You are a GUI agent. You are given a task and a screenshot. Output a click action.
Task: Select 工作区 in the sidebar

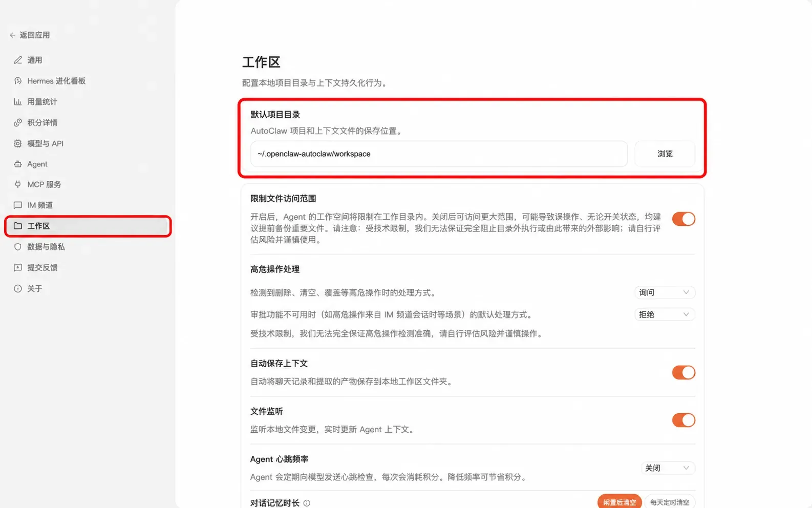pyautogui.click(x=88, y=226)
